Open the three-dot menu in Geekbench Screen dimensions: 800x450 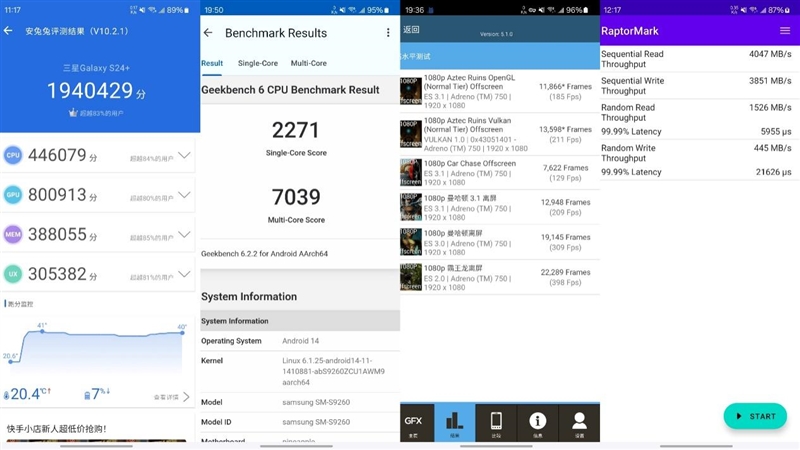tap(388, 33)
